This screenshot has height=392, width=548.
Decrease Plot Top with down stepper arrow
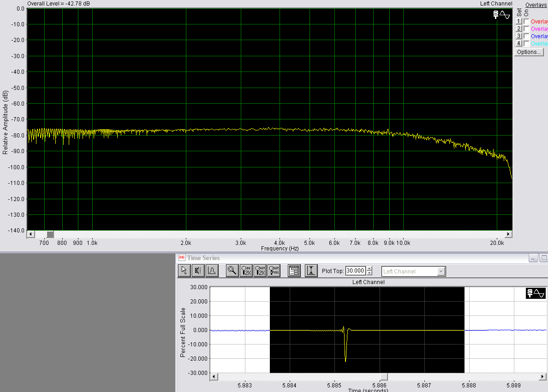click(x=369, y=273)
